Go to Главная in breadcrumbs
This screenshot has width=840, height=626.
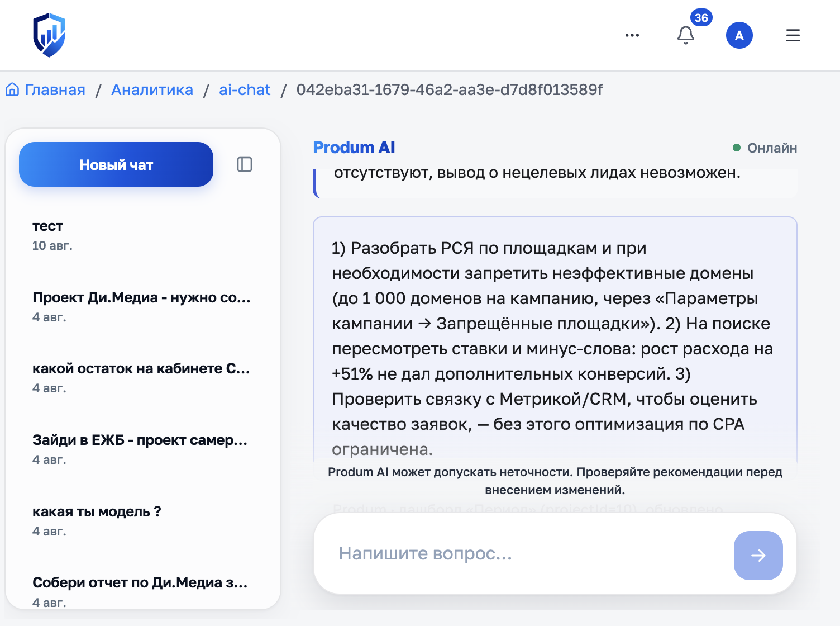click(46, 89)
